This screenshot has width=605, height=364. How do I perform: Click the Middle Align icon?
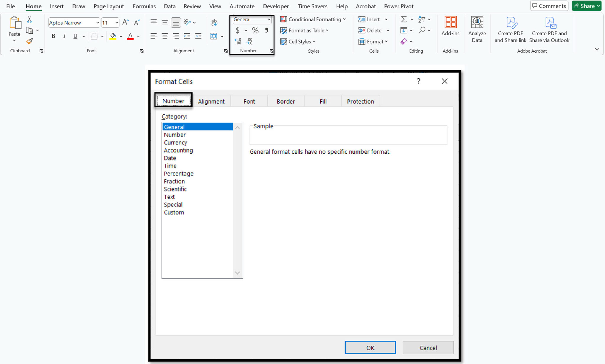[x=165, y=22]
